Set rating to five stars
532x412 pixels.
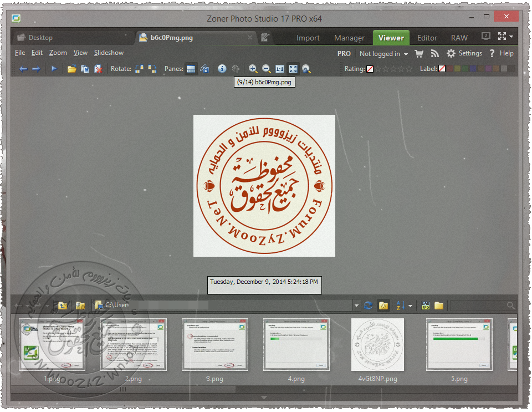point(409,69)
